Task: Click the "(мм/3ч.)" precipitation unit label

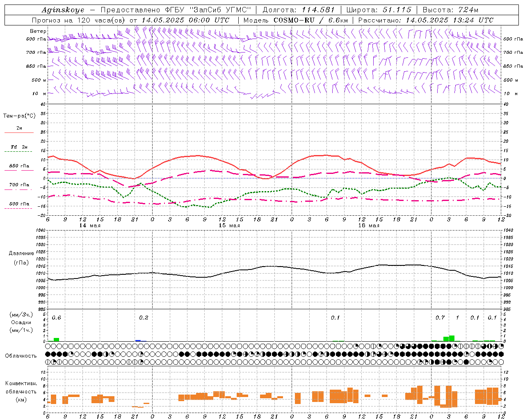Action: coord(21,315)
